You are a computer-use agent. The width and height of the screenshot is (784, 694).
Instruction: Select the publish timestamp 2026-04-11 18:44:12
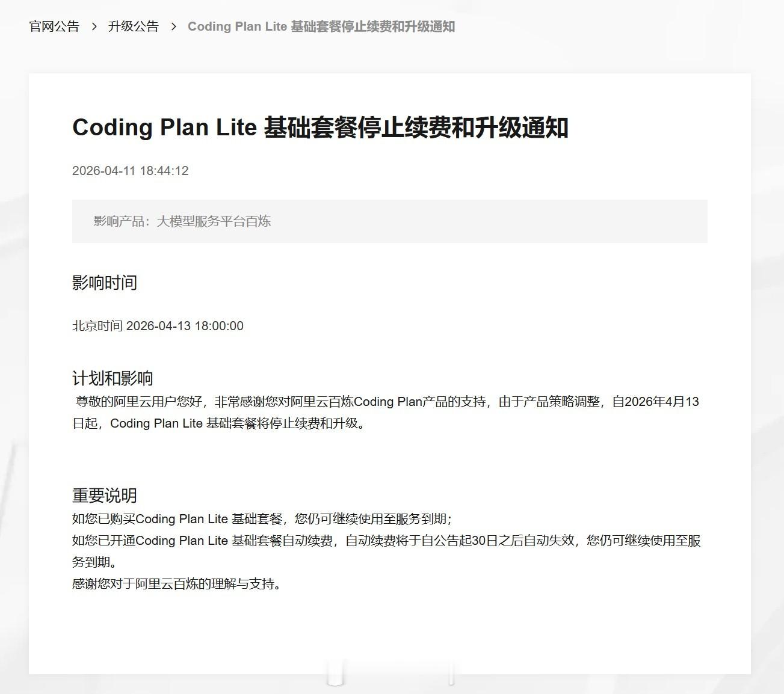pos(130,171)
